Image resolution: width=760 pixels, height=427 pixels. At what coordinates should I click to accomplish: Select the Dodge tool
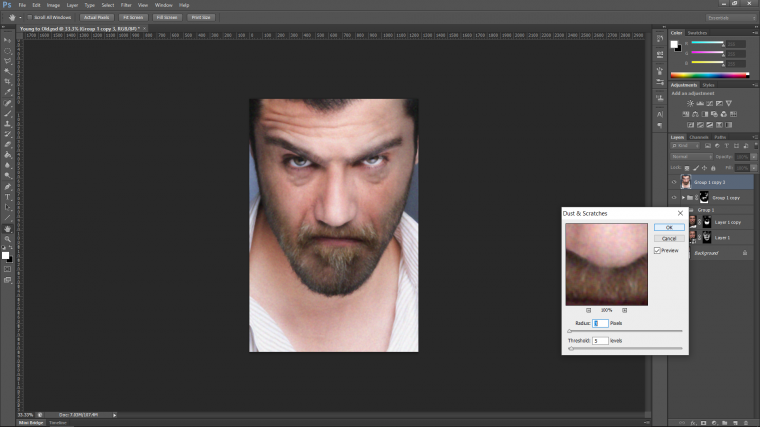point(7,175)
